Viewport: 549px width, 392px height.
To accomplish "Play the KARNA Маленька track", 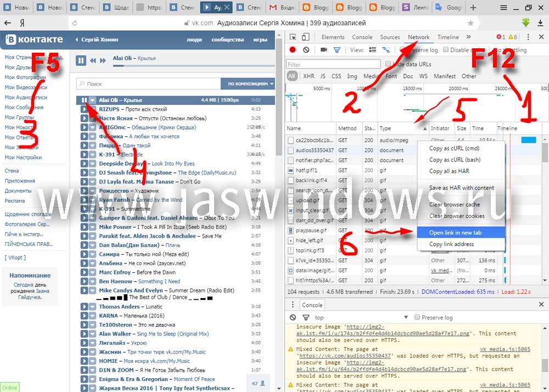I will (x=84, y=316).
